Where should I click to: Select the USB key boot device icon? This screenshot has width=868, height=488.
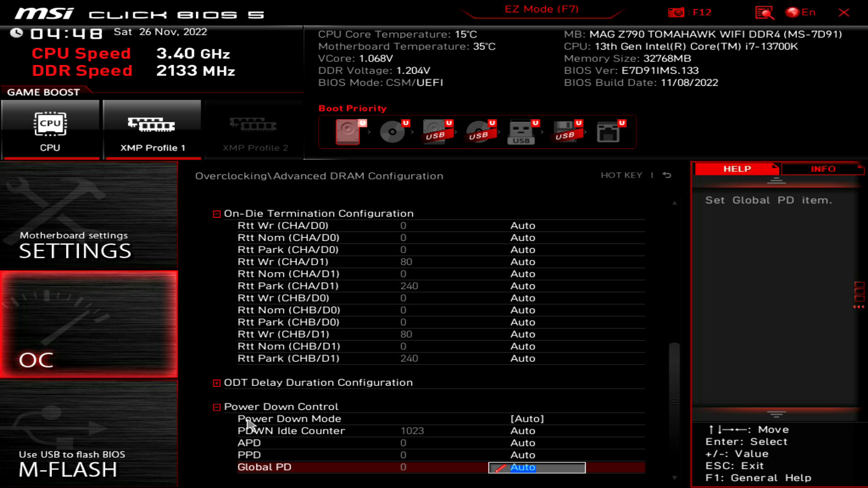coord(523,131)
